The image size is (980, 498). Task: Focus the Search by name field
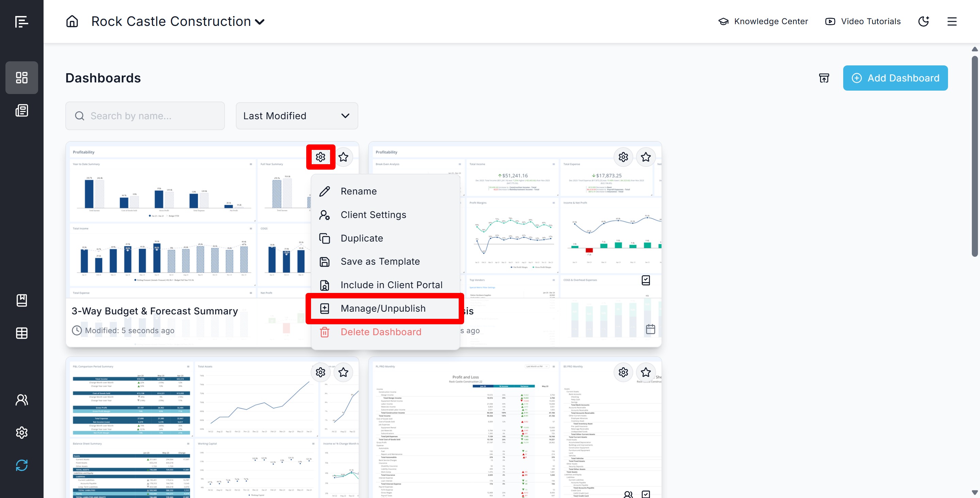(145, 116)
